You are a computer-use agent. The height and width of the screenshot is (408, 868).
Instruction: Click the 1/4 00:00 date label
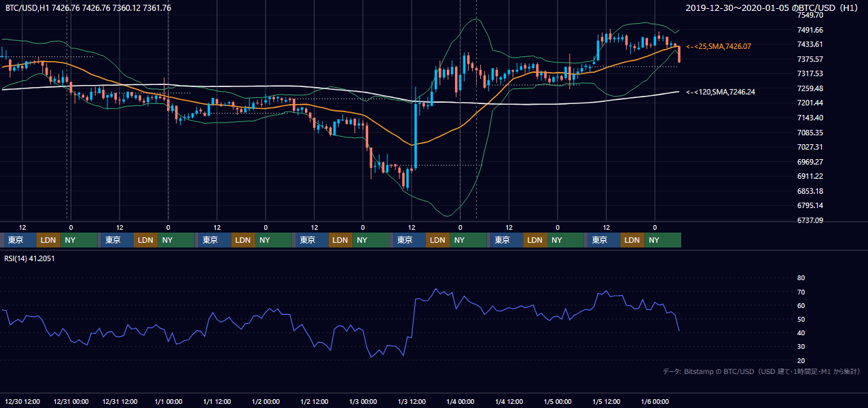click(462, 402)
